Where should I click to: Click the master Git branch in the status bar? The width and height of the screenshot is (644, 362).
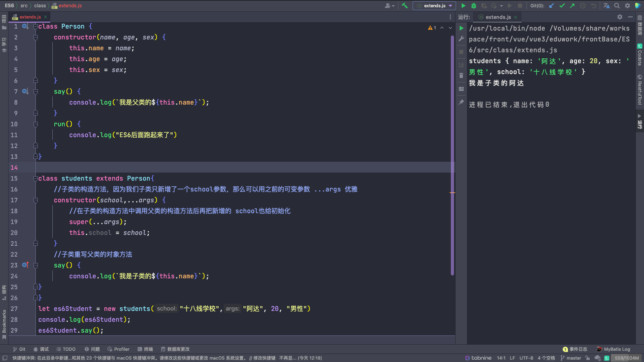[x=571, y=358]
